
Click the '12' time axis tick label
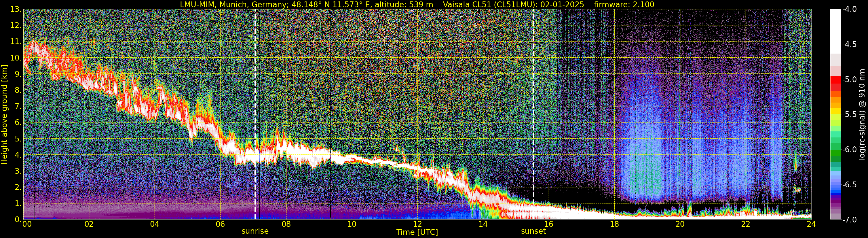[417, 224]
